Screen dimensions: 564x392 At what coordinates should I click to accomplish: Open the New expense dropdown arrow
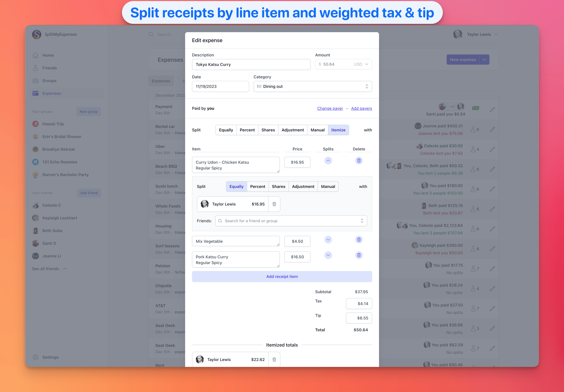[484, 60]
